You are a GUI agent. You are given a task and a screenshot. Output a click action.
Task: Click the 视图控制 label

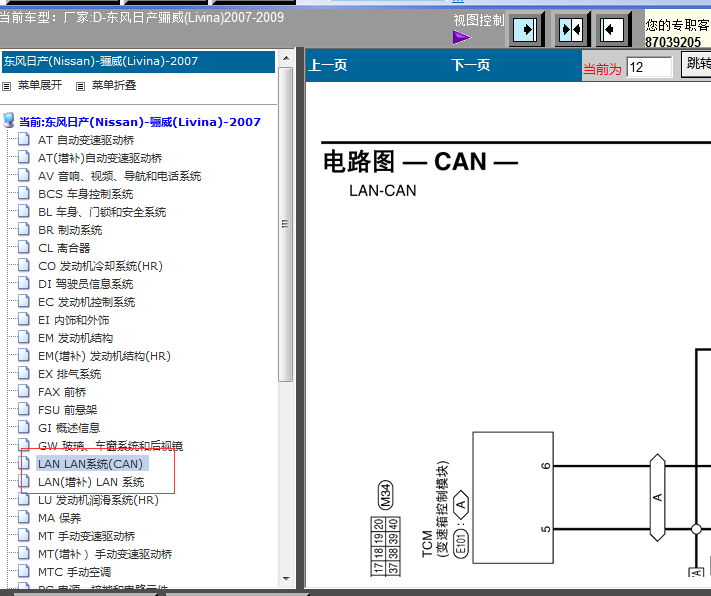coord(479,20)
